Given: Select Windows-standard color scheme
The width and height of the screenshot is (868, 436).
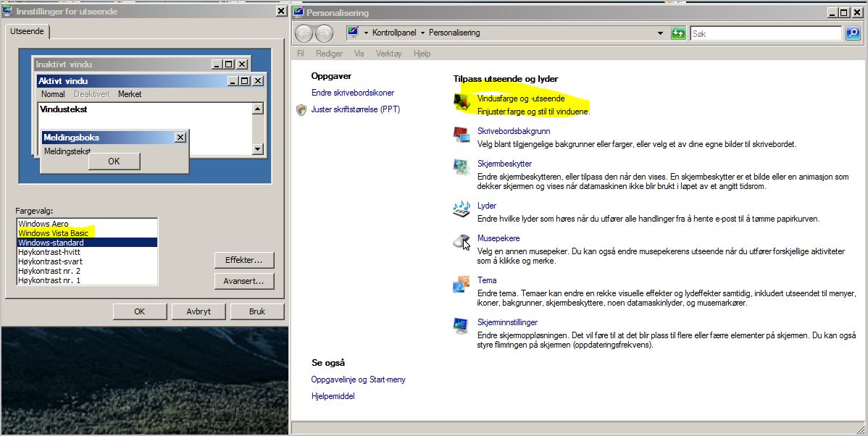Looking at the screenshot, I should tap(87, 243).
